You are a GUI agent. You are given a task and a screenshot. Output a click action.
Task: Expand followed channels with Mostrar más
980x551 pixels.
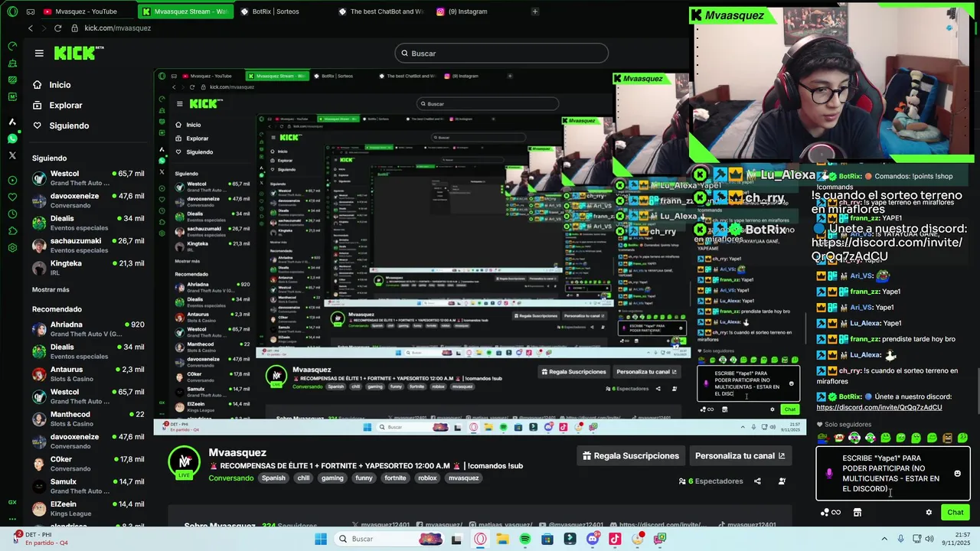click(51, 290)
